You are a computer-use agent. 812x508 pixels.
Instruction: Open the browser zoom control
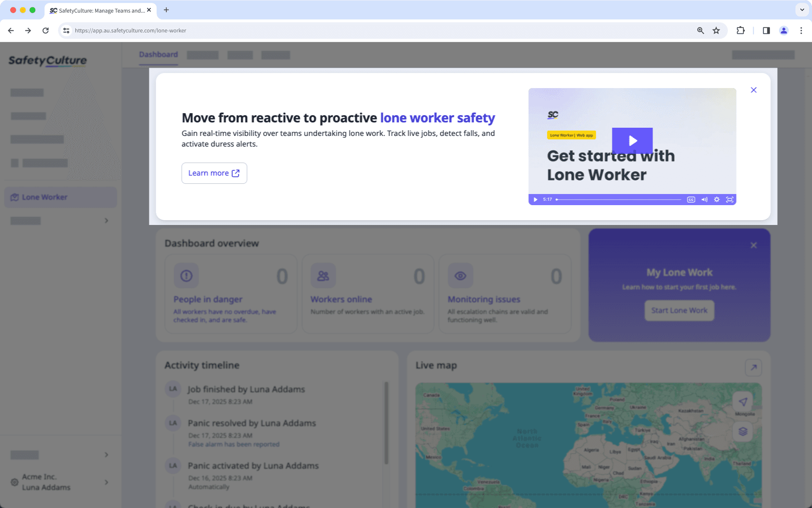700,30
